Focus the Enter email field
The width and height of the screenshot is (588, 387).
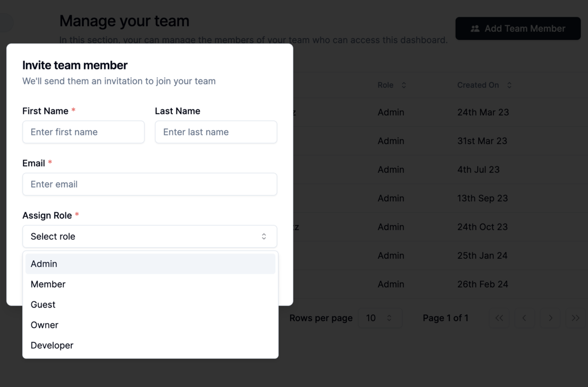coord(150,184)
